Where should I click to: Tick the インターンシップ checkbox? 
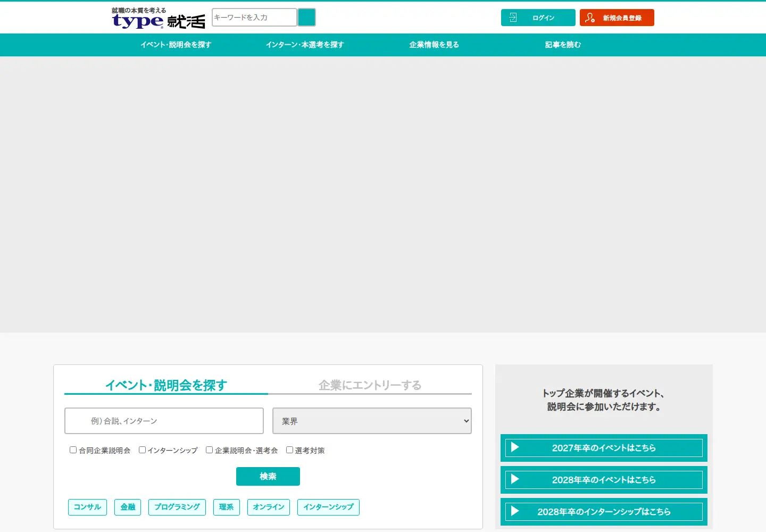click(x=142, y=450)
